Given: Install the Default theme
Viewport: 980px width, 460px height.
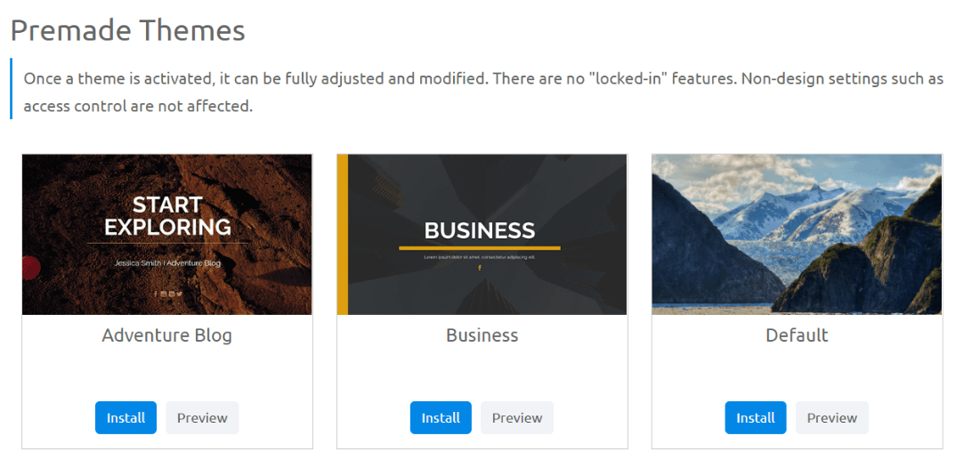Looking at the screenshot, I should (756, 417).
